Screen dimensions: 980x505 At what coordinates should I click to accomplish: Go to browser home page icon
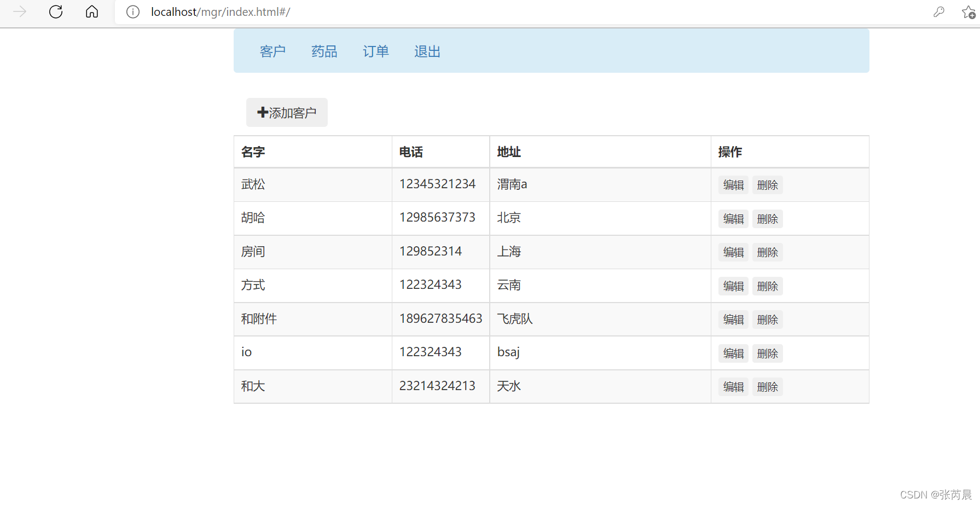click(92, 11)
